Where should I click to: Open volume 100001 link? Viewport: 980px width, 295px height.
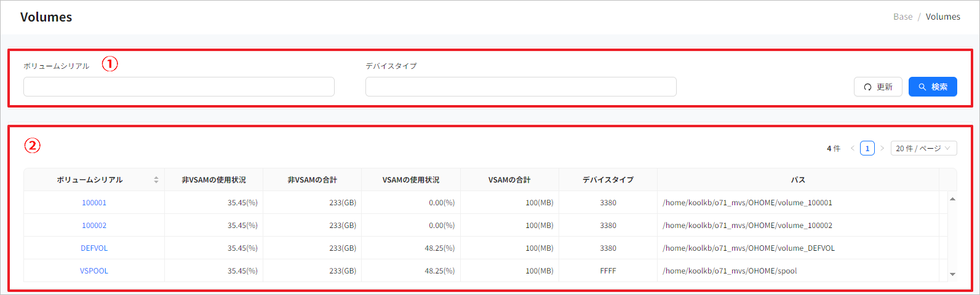coord(94,203)
